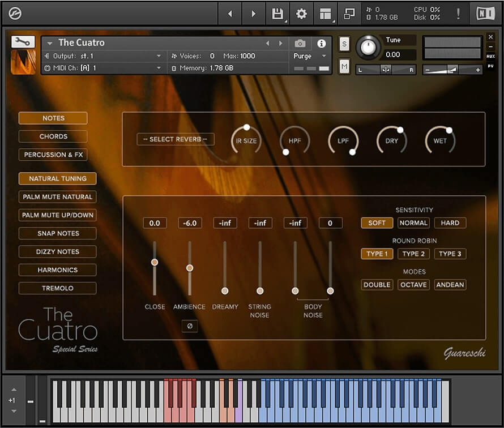The width and height of the screenshot is (504, 428).
Task: Select the HARD sensitivity setting
Action: click(450, 222)
